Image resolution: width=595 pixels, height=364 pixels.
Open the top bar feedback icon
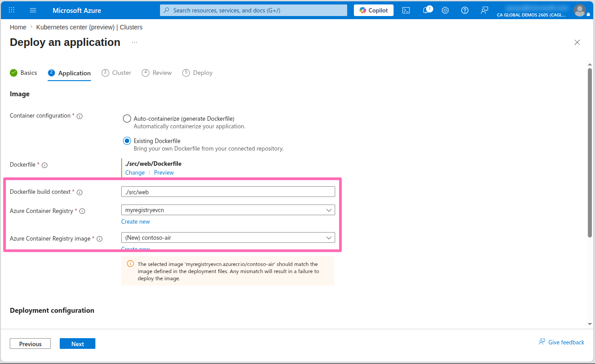484,10
